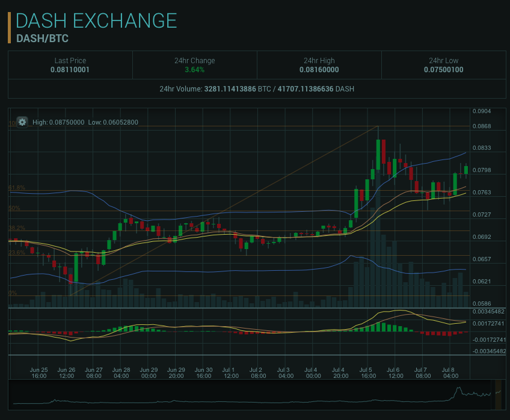Viewport: 510px width, 420px height.
Task: Click the overview history line chart peak
Action: tap(459, 388)
